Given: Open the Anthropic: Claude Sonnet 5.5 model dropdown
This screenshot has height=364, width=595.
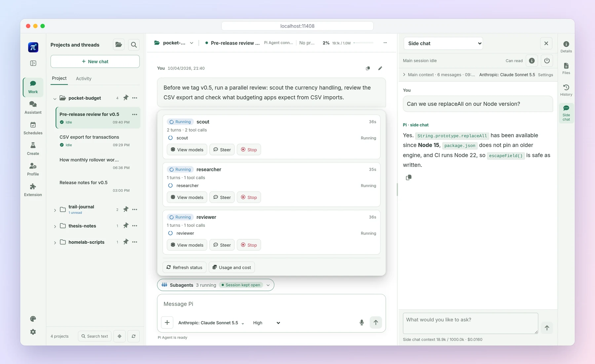Looking at the screenshot, I should tap(211, 323).
